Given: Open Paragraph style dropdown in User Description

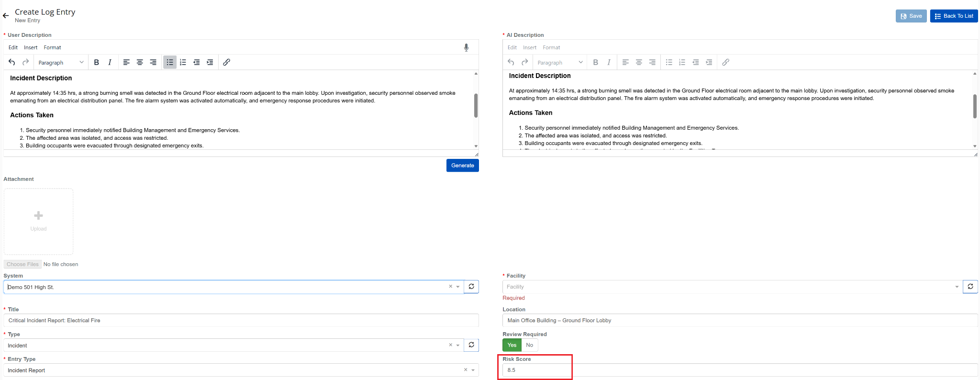Looking at the screenshot, I should click(x=61, y=62).
